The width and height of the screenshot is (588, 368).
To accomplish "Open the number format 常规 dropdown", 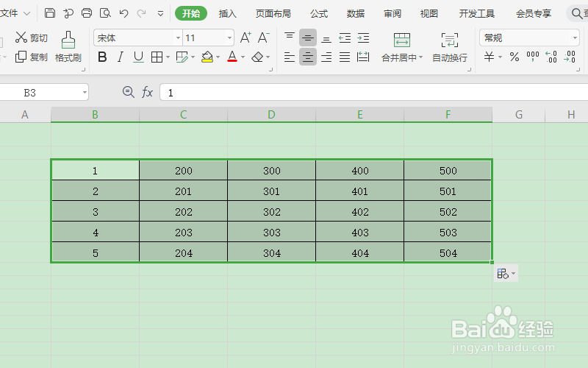I will (575, 38).
